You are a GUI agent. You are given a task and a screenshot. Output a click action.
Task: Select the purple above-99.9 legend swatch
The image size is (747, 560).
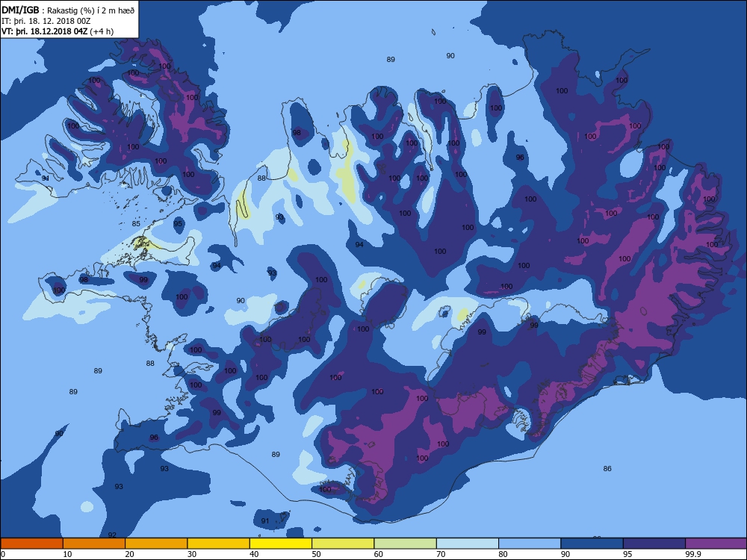716,544
